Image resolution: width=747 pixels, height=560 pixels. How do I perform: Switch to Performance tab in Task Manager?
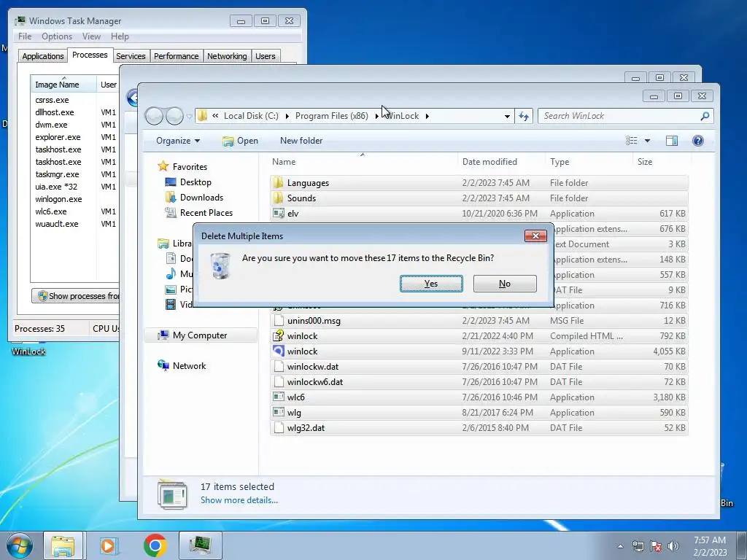[177, 56]
